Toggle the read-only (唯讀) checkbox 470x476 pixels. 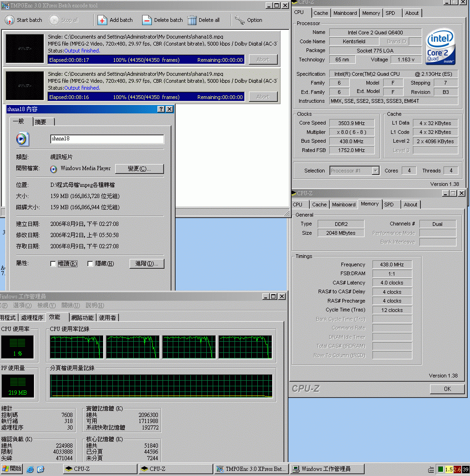[x=53, y=264]
